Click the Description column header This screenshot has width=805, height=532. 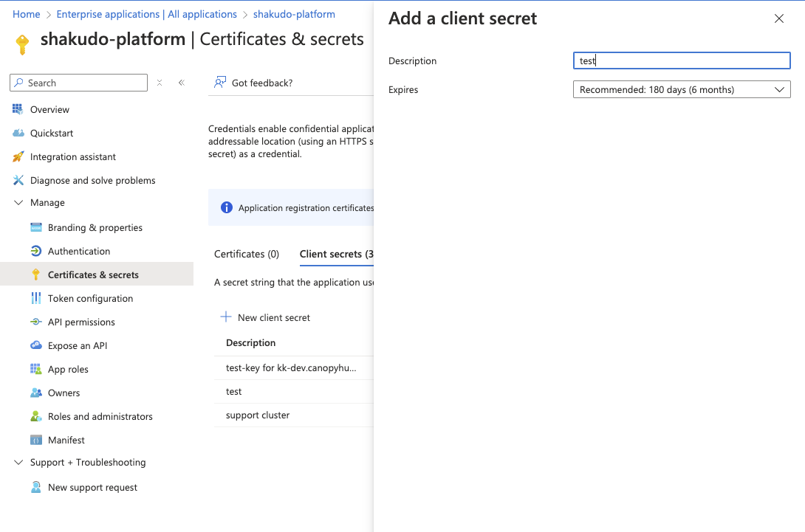pos(250,342)
